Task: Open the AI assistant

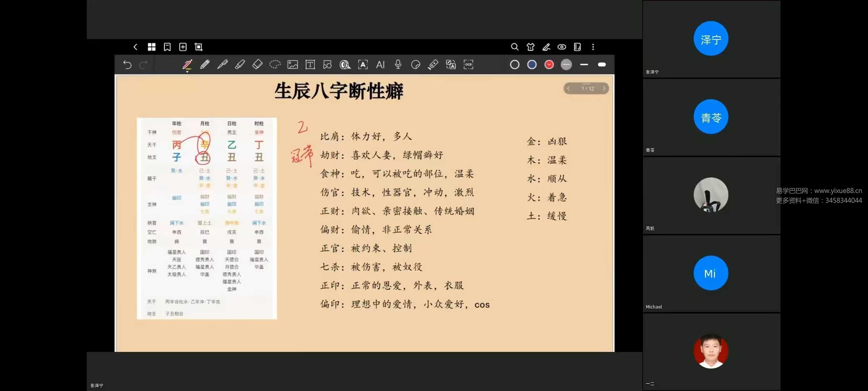Action: [380, 64]
